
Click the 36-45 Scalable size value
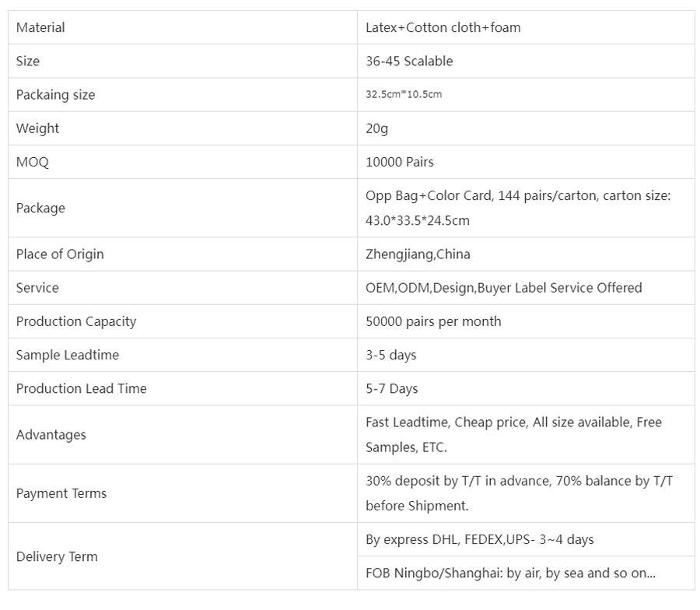(408, 61)
